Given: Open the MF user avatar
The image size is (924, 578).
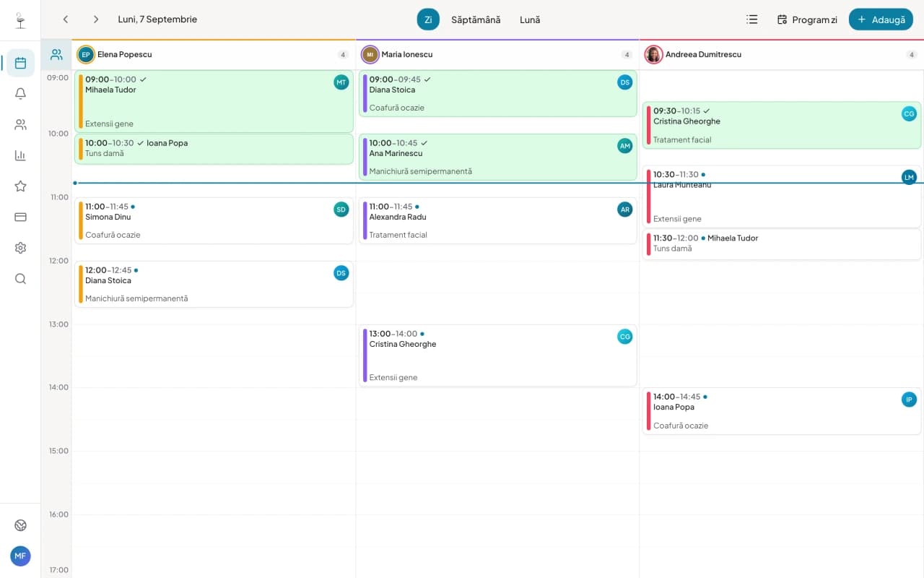Looking at the screenshot, I should tap(20, 556).
